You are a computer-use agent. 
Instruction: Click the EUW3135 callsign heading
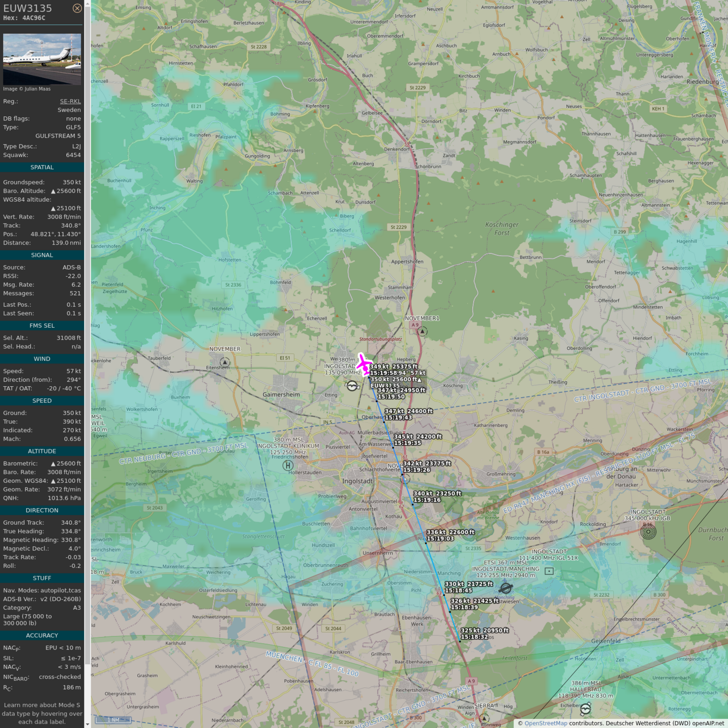(x=28, y=8)
